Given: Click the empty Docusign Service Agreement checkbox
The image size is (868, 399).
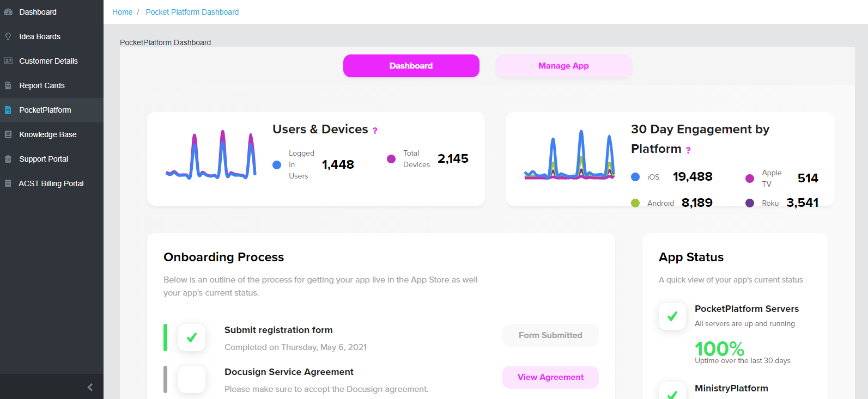Looking at the screenshot, I should (192, 379).
